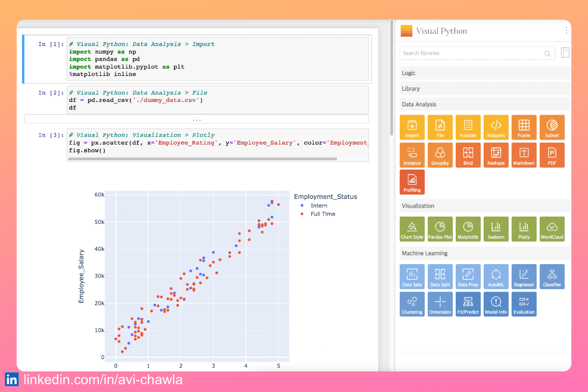Select the Import tool under Data Analysis

(x=412, y=127)
